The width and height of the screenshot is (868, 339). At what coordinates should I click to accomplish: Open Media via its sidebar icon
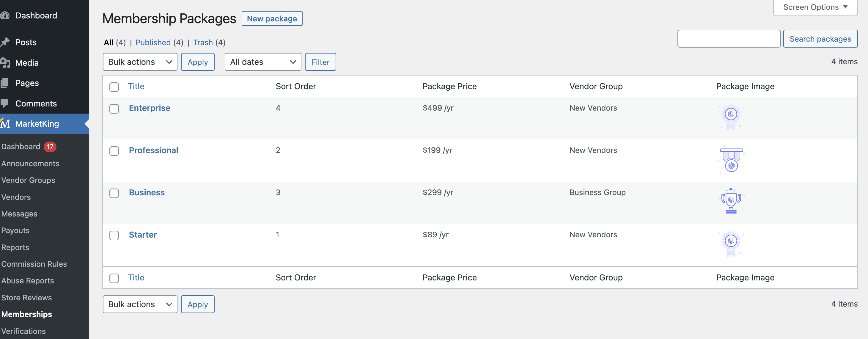point(5,63)
